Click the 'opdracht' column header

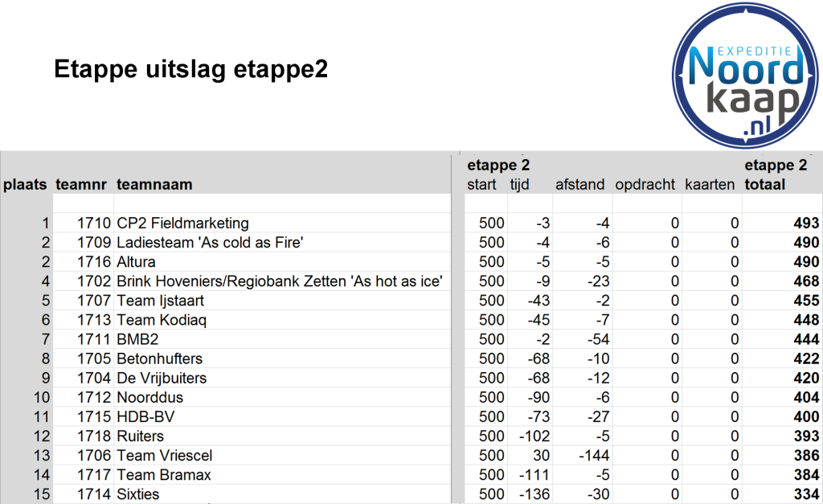point(645,185)
